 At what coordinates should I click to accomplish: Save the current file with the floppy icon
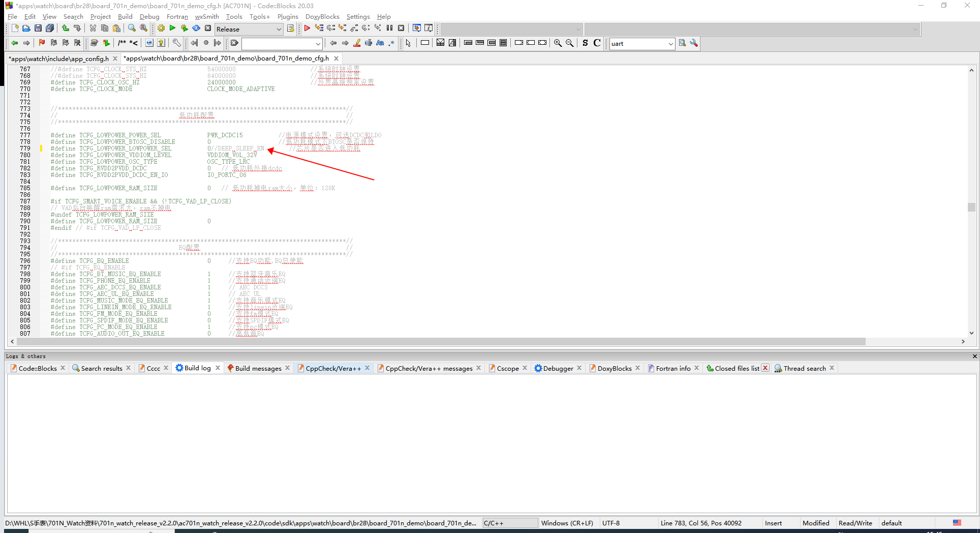(38, 28)
